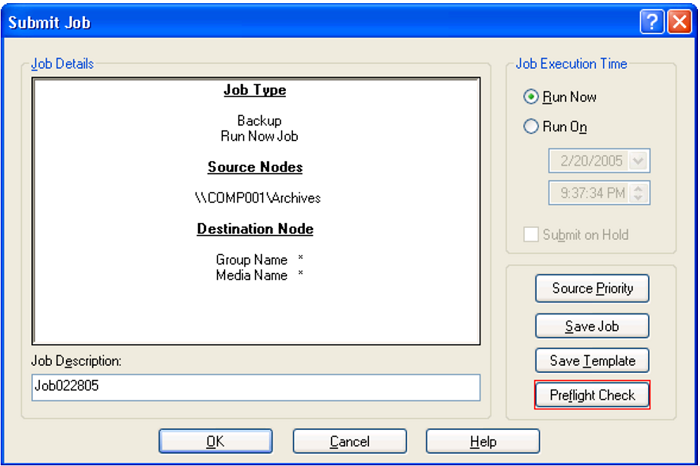Viewport: 700px width, 466px height.
Task: Click the Job Details group label
Action: coord(62,64)
